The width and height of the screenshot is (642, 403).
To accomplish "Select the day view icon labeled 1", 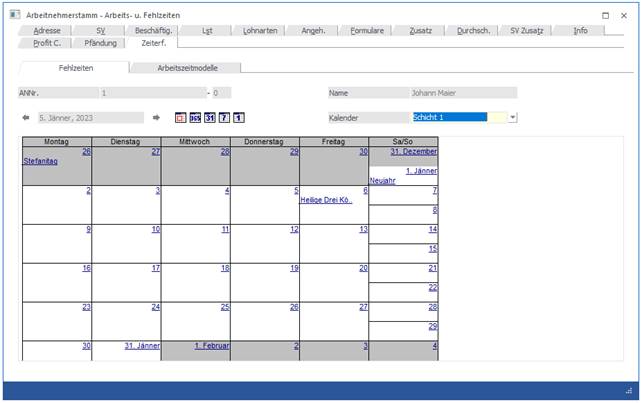I will (x=239, y=118).
